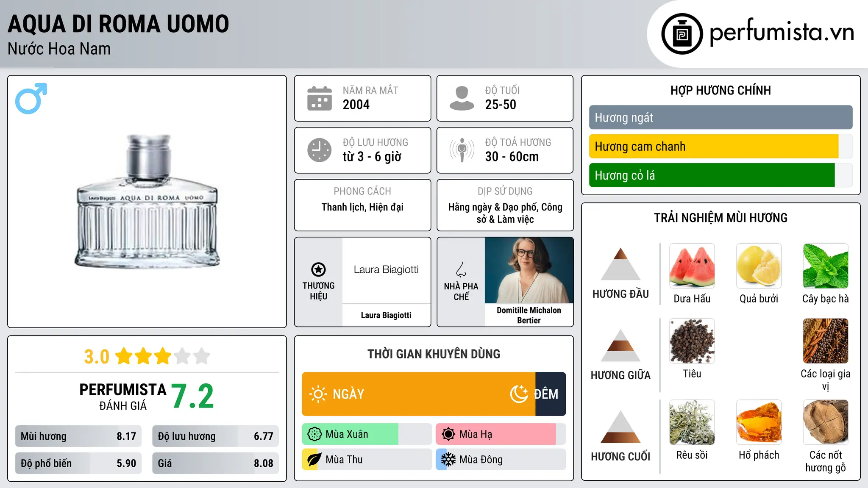The width and height of the screenshot is (868, 488).
Task: Click the Mùa Đông season bar
Action: coord(501,460)
